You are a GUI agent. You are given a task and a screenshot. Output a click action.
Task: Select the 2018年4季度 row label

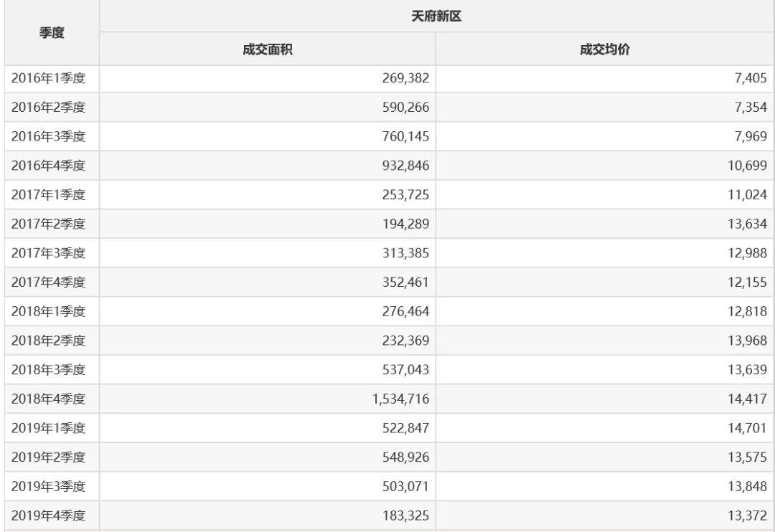49,399
